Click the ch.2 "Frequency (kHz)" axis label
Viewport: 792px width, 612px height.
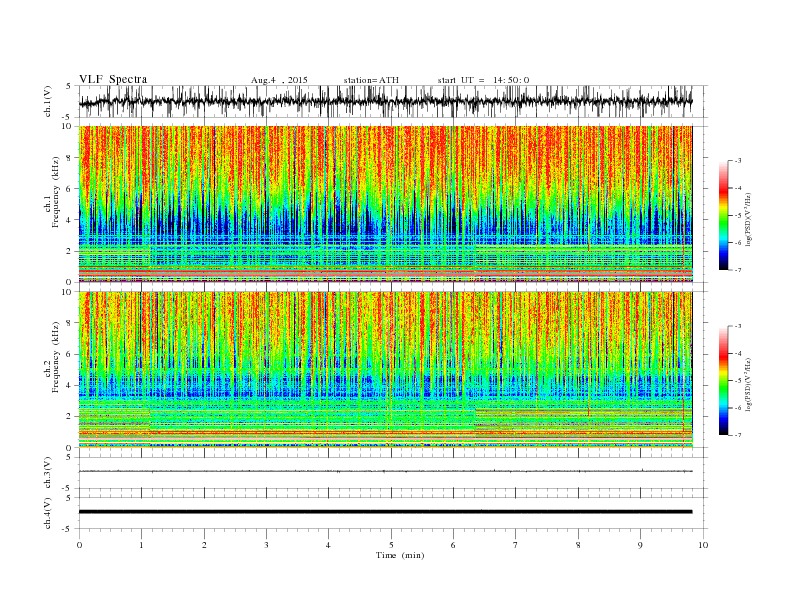tap(56, 358)
